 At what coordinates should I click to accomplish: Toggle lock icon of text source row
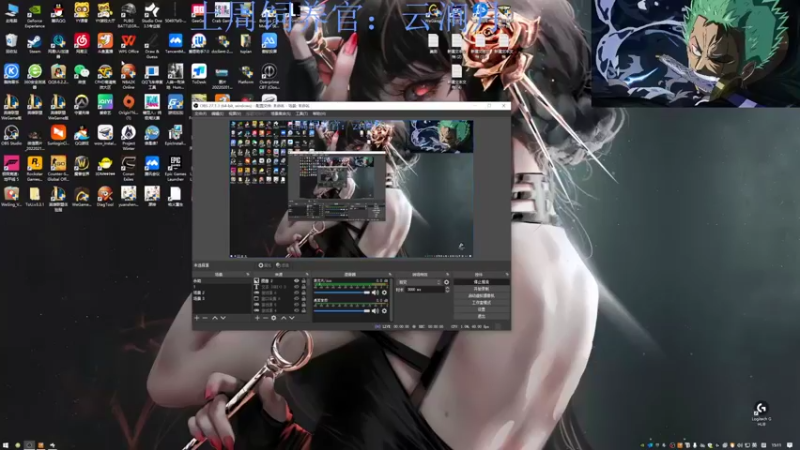pos(304,287)
